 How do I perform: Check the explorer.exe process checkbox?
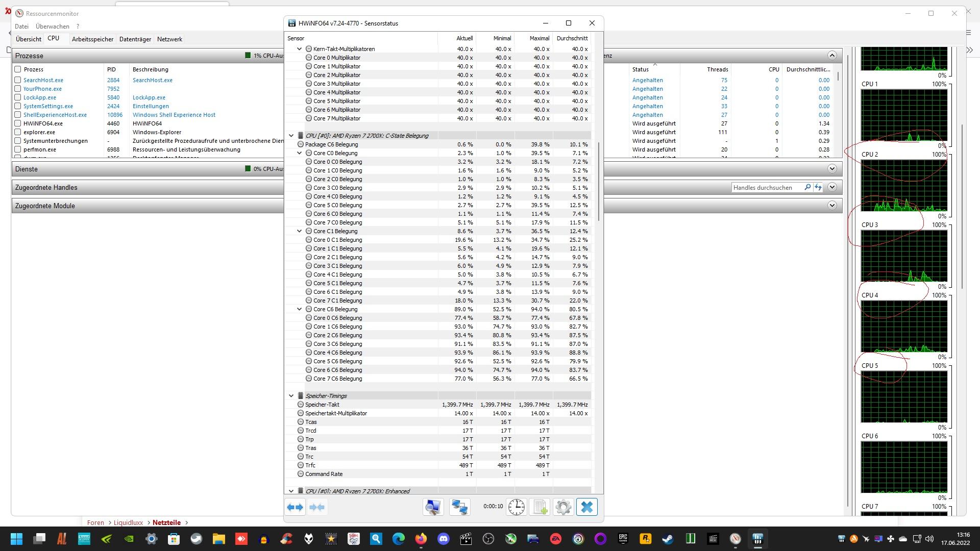18,132
